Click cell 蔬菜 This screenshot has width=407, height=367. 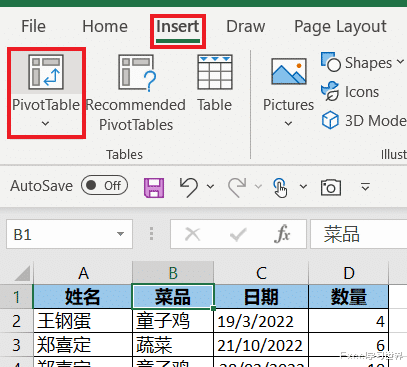point(173,344)
